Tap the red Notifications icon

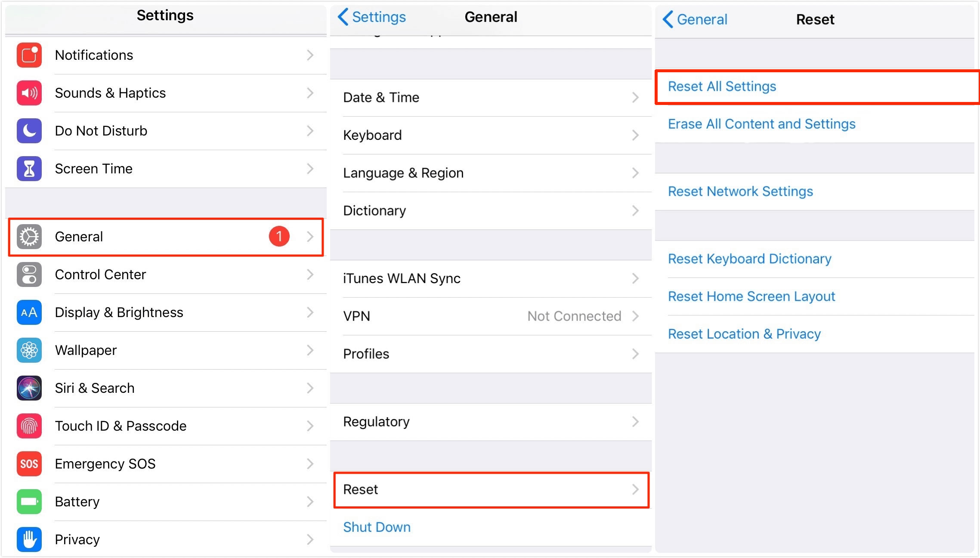coord(29,55)
